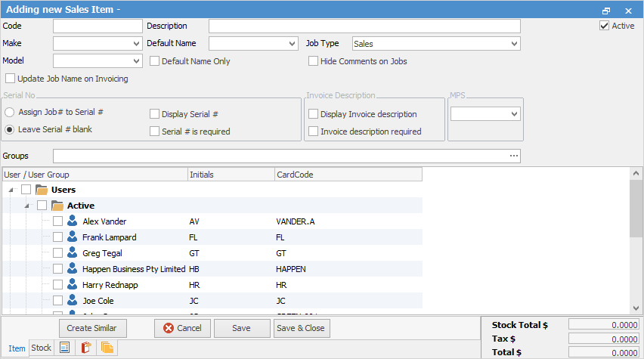
Task: Open the red book icon tab
Action: click(x=86, y=348)
